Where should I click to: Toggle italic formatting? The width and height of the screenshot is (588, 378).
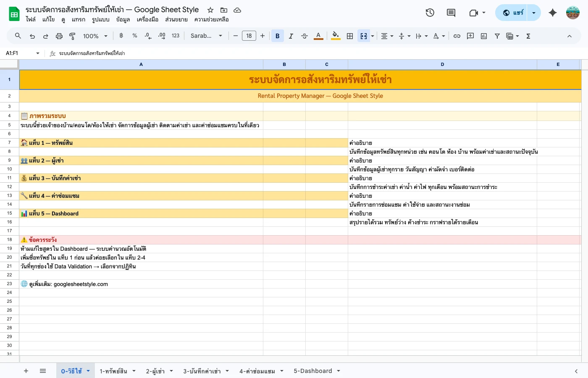(291, 36)
